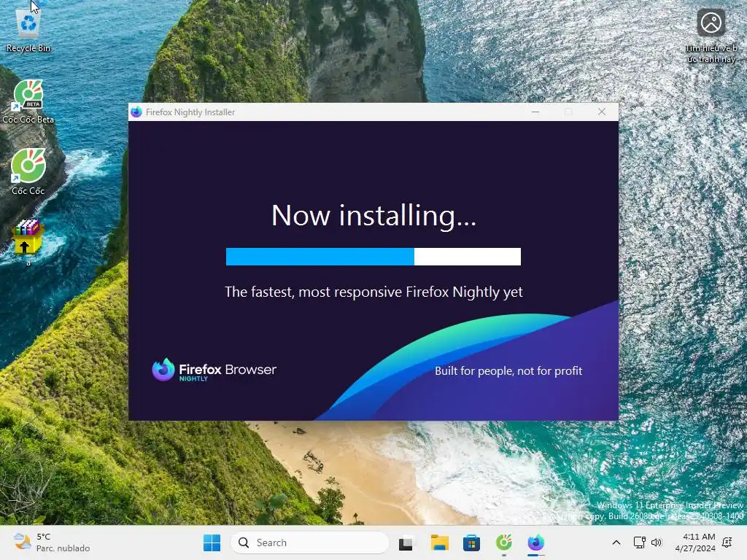The width and height of the screenshot is (747, 560).
Task: Click "The fastest, most responsive Firefox Nightly yet" text
Action: (373, 292)
